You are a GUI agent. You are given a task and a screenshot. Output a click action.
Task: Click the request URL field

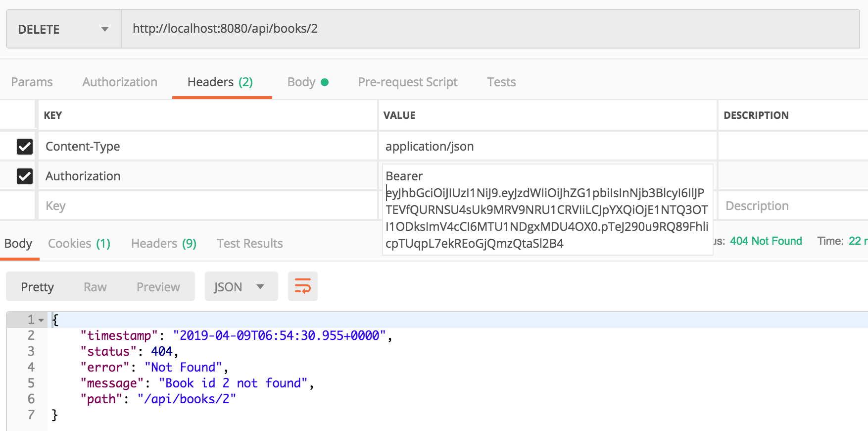490,29
